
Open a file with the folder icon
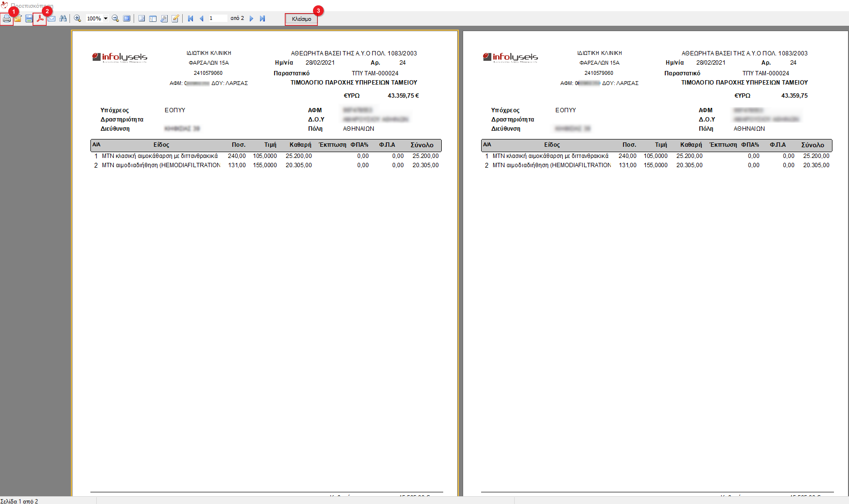[18, 19]
